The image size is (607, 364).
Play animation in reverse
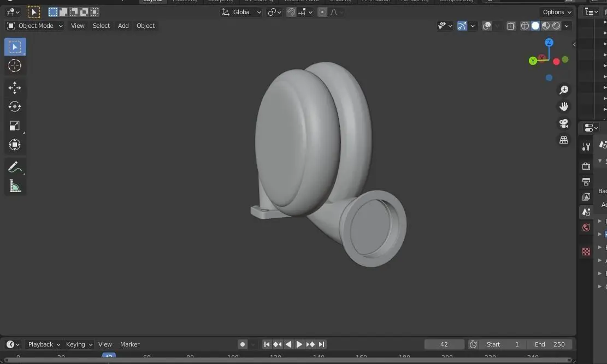pyautogui.click(x=288, y=344)
